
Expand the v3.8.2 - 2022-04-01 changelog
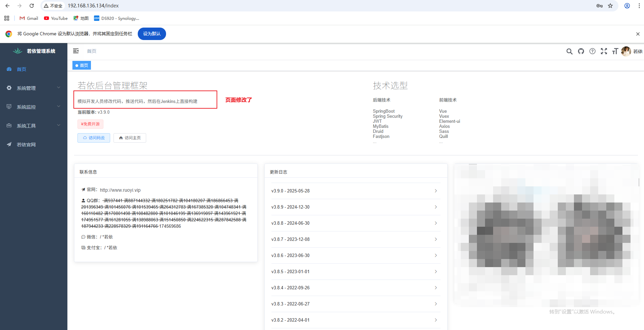point(356,320)
